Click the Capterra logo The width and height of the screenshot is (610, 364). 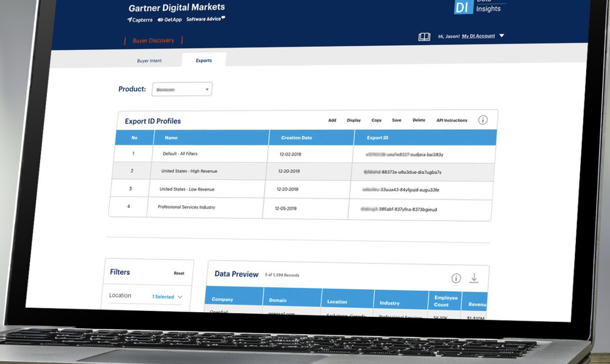140,20
